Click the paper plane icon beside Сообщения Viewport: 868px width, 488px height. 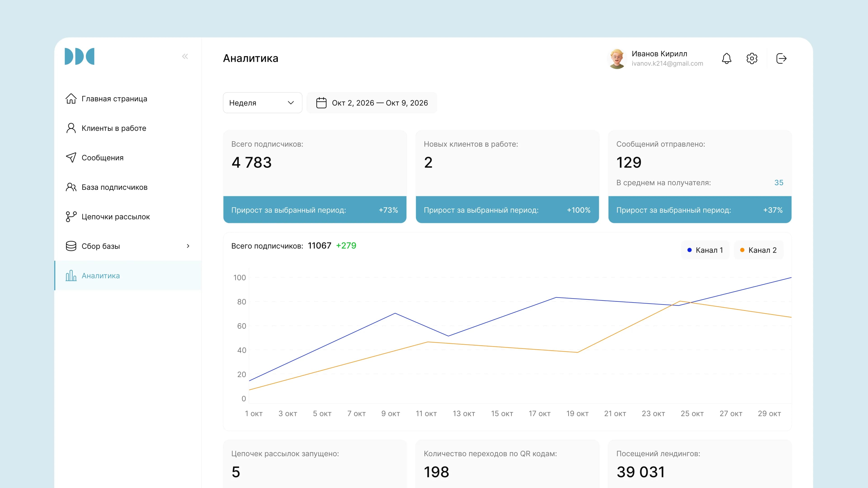click(71, 158)
